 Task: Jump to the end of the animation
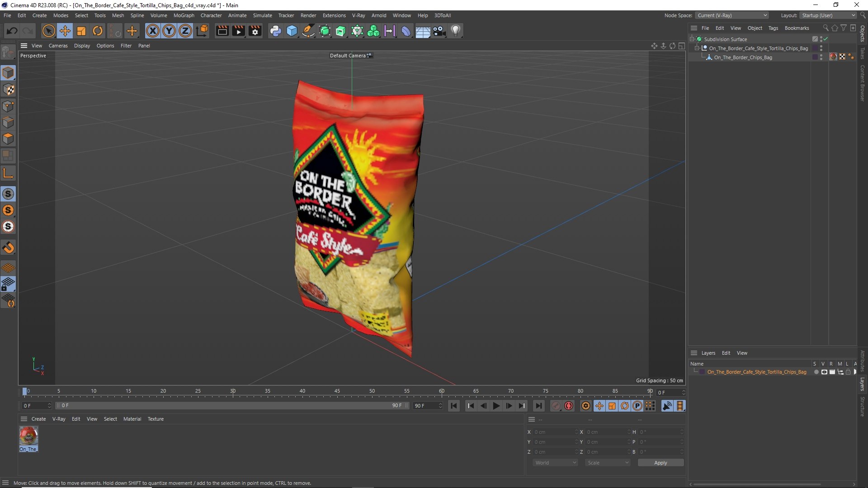pyautogui.click(x=538, y=406)
